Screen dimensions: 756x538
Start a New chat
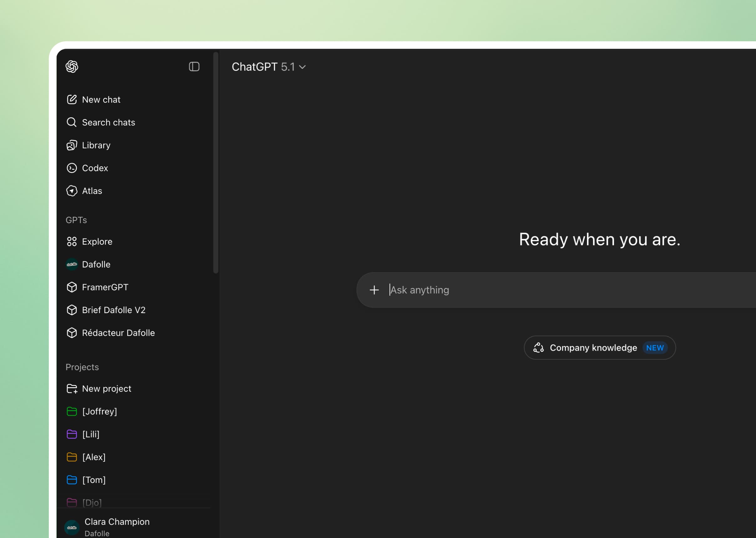coord(101,100)
